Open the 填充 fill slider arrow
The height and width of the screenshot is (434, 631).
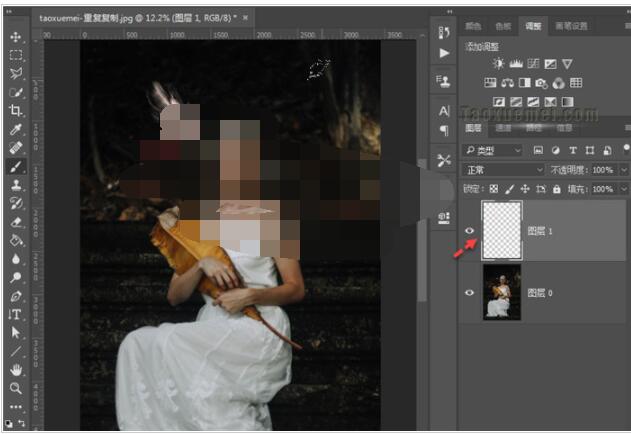pyautogui.click(x=624, y=189)
